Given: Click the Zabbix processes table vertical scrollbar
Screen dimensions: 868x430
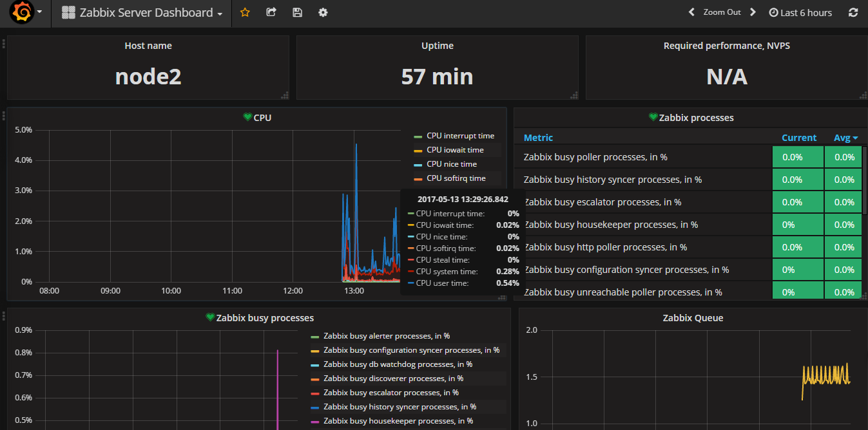Looking at the screenshot, I should click(865, 180).
